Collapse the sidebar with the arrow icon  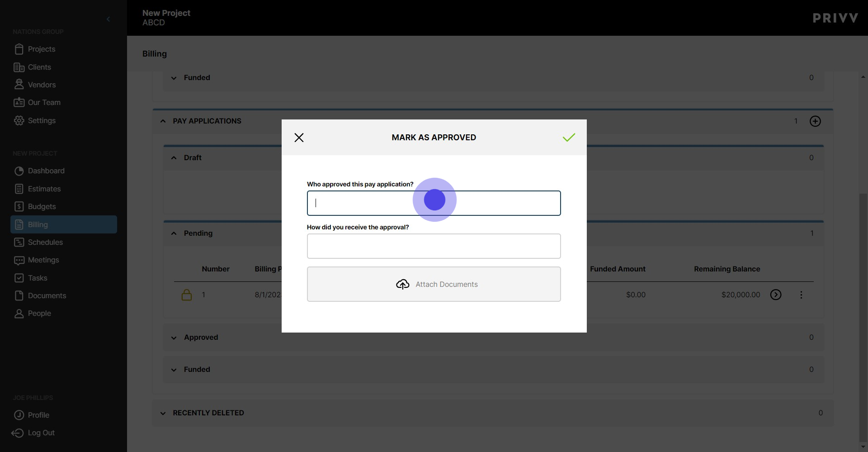(108, 19)
